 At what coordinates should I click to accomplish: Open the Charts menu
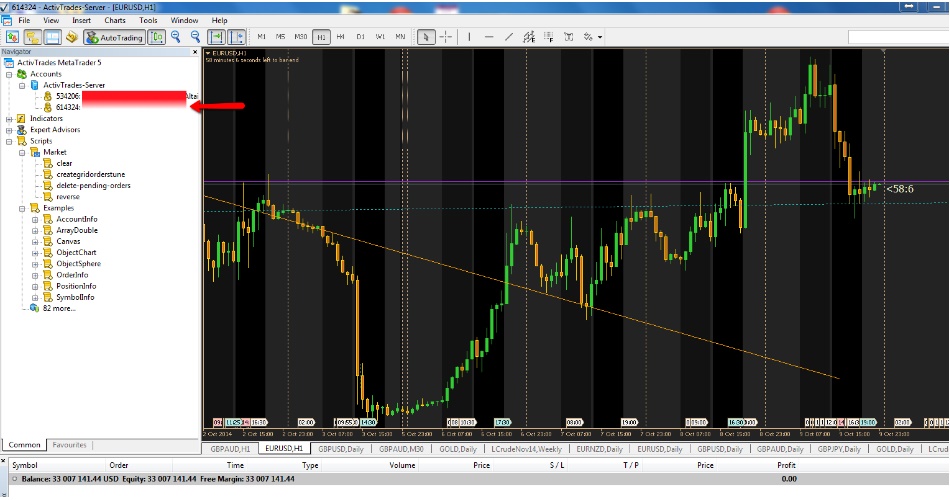115,20
